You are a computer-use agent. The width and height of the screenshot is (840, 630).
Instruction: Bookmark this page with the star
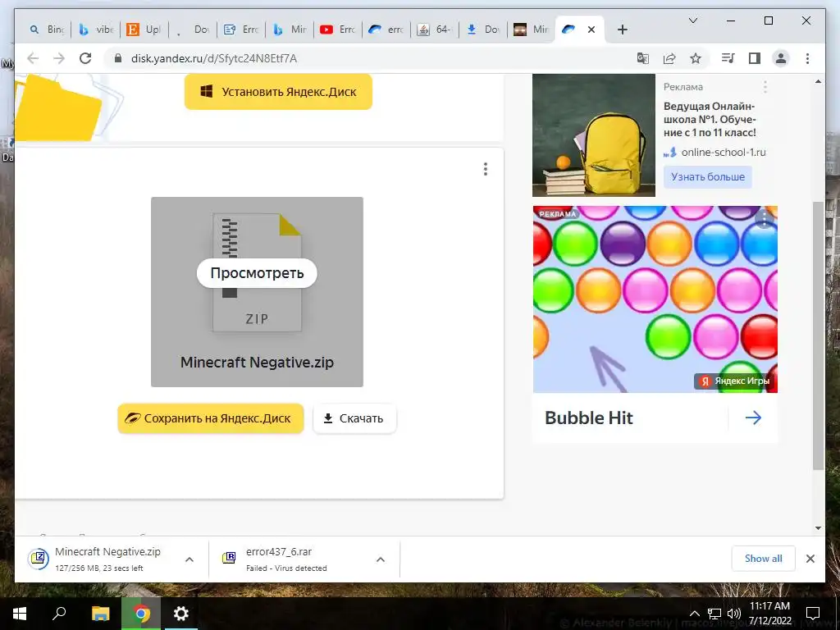(x=696, y=58)
